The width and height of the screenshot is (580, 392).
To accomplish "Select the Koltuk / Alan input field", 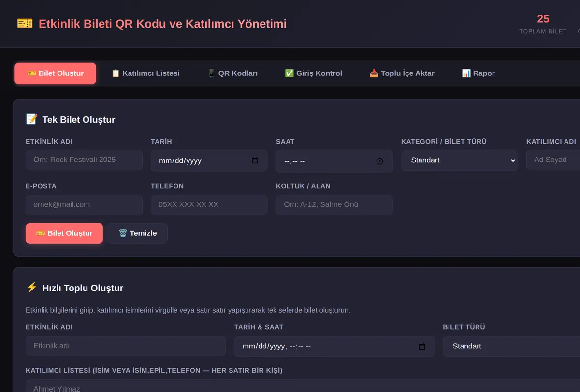I will (x=334, y=205).
